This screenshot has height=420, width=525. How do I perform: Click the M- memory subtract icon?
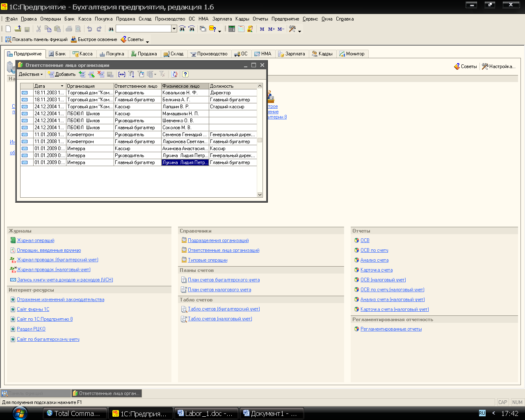[x=281, y=29]
